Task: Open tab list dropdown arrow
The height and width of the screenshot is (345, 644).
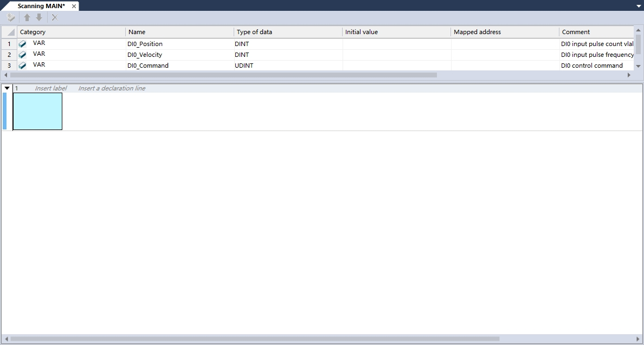Action: pos(639,6)
